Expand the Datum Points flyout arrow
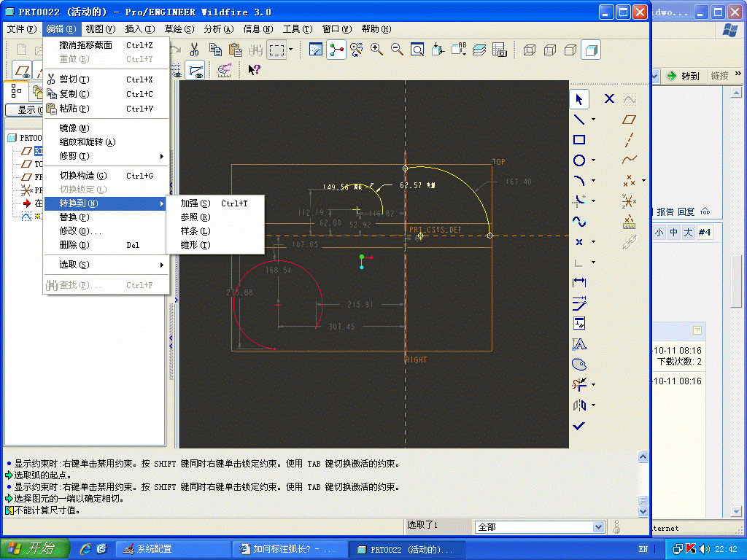This screenshot has width=747, height=560. pyautogui.click(x=643, y=181)
